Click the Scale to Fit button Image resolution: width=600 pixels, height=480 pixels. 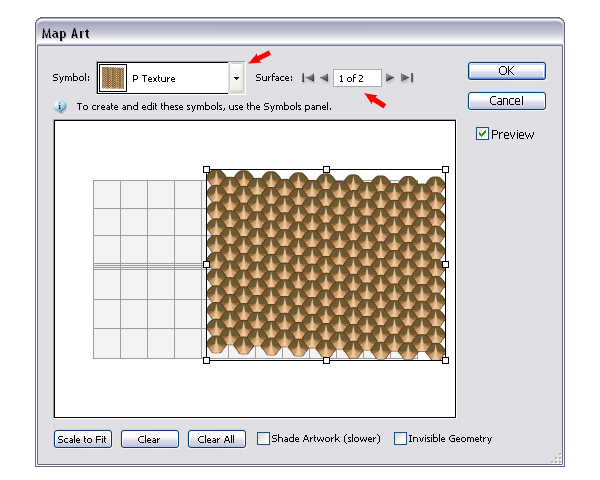[x=83, y=439]
